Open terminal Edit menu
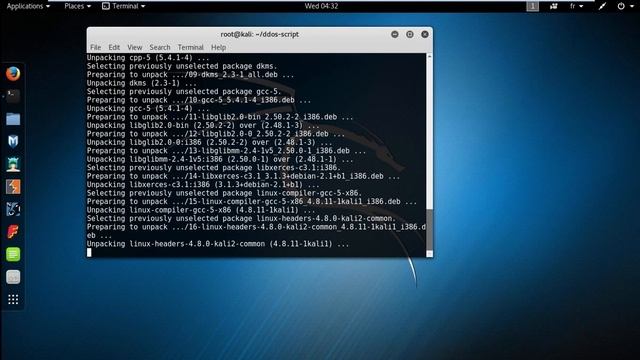Viewport: 640px width, 360px height. point(114,47)
